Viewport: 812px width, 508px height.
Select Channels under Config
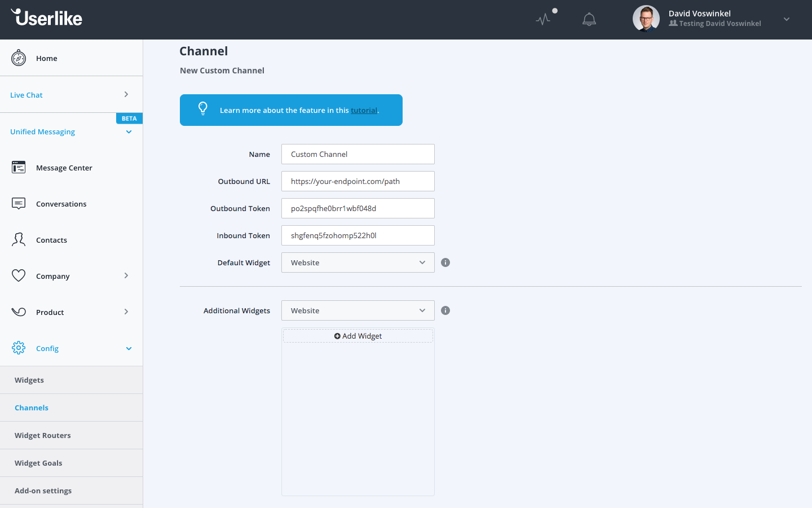point(71,408)
